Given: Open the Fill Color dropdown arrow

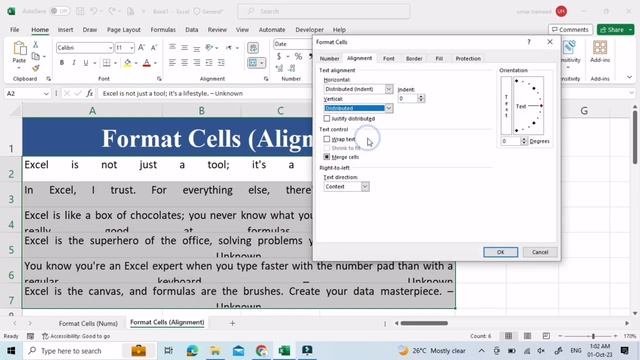Looking at the screenshot, I should tap(136, 63).
